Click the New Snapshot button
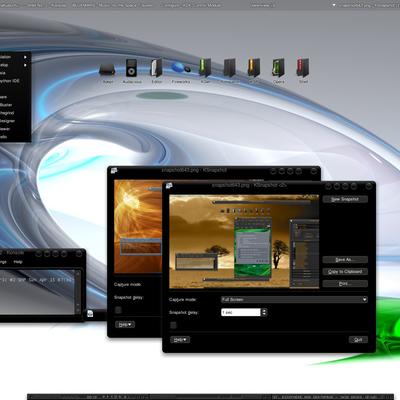The height and width of the screenshot is (400, 400). [x=345, y=199]
